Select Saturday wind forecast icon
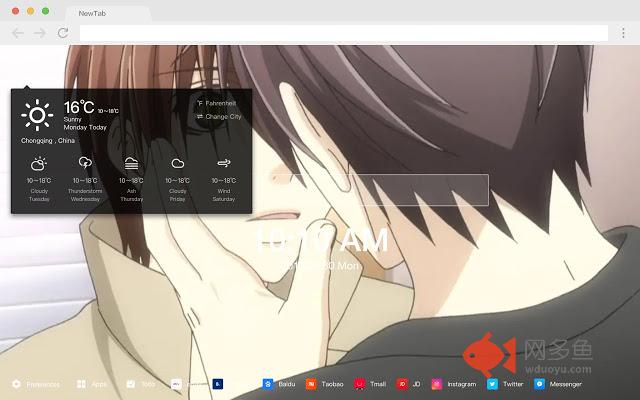The height and width of the screenshot is (400, 640). coord(224,163)
